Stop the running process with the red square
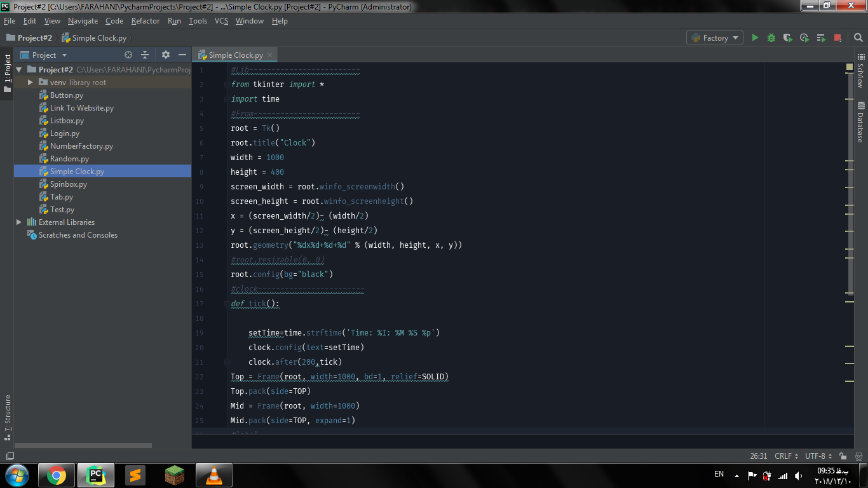 tap(837, 38)
